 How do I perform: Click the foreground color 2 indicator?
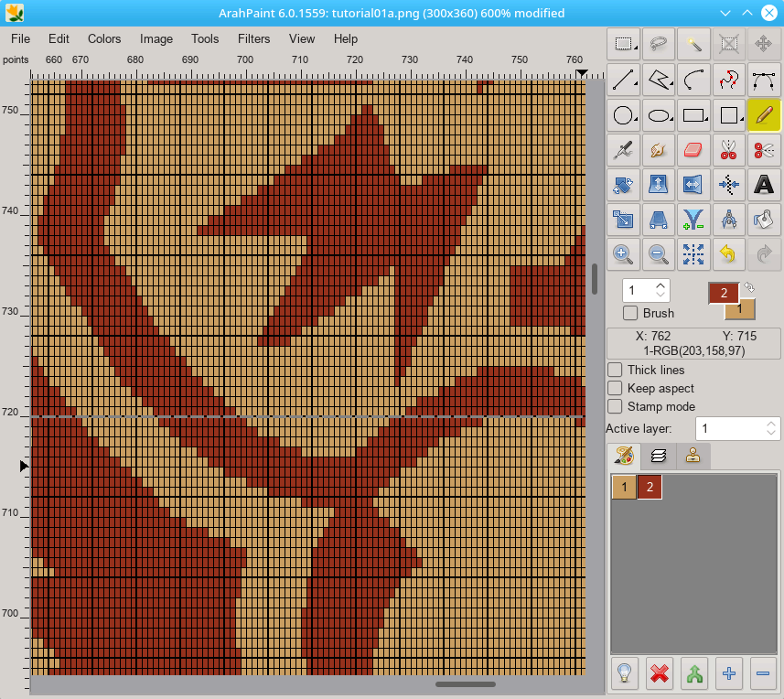click(x=724, y=293)
